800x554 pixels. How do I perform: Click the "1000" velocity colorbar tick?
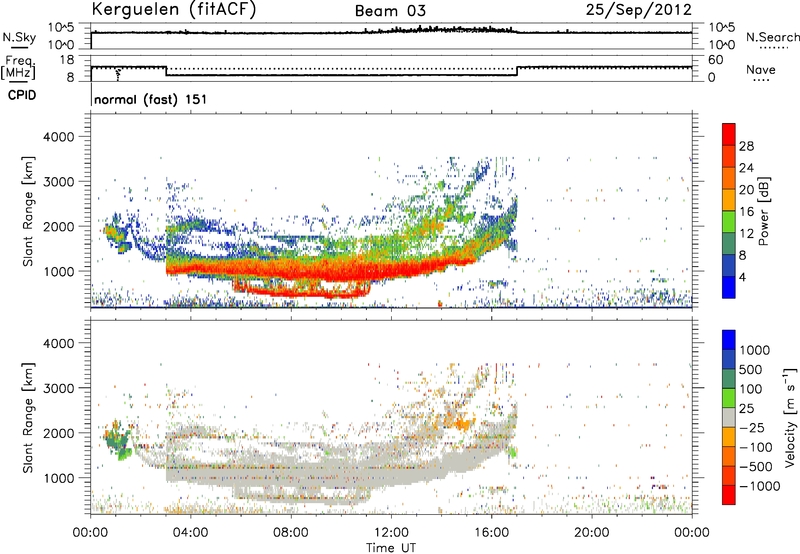755,350
